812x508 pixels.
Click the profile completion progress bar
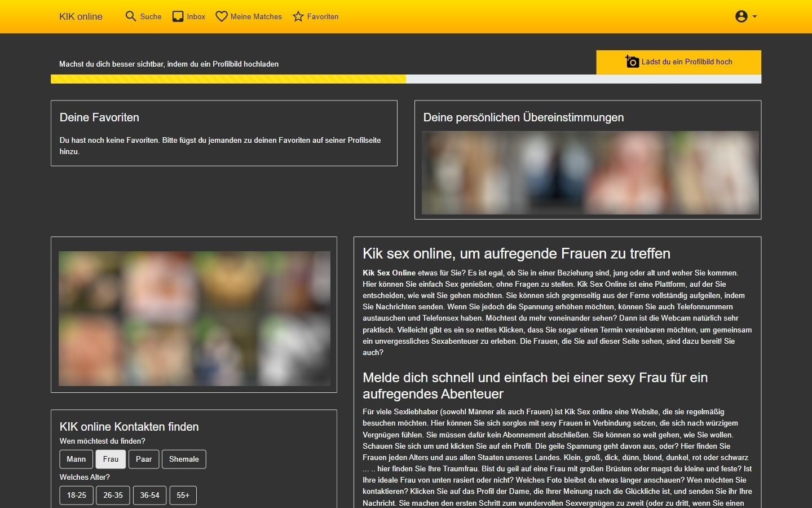click(406, 79)
